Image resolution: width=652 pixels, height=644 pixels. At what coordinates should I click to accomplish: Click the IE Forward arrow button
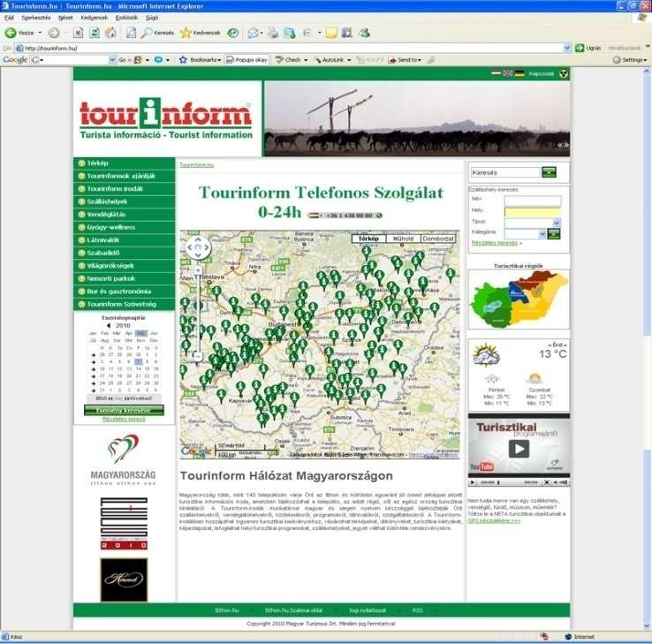pyautogui.click(x=54, y=33)
